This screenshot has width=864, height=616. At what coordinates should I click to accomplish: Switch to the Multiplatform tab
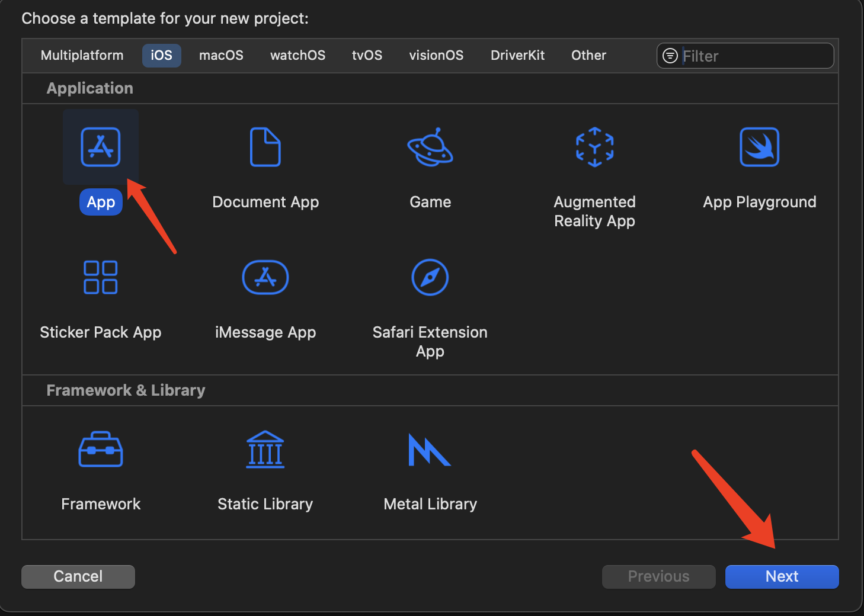click(82, 55)
